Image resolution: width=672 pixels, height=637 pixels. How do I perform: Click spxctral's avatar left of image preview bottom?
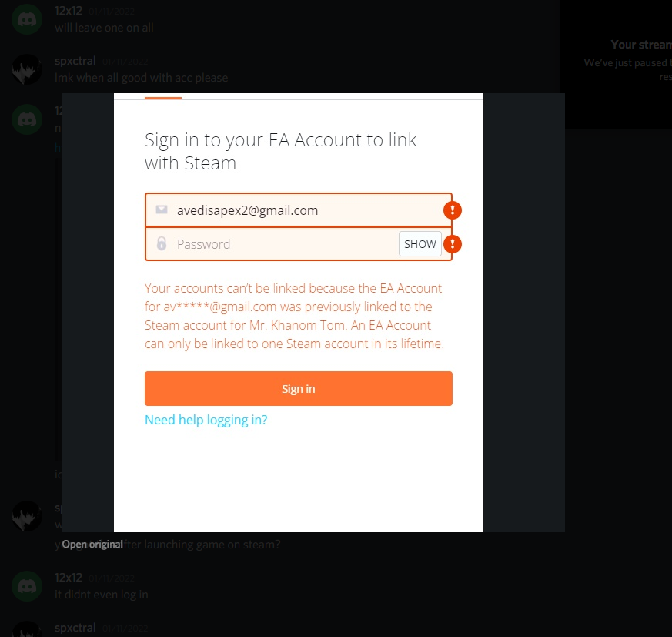pos(27,515)
